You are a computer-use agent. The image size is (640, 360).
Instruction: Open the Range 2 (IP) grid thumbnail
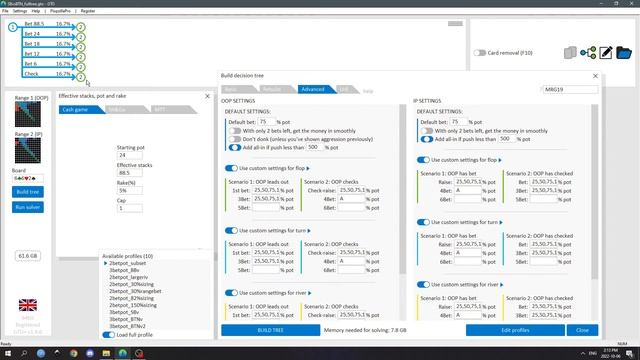[28, 150]
